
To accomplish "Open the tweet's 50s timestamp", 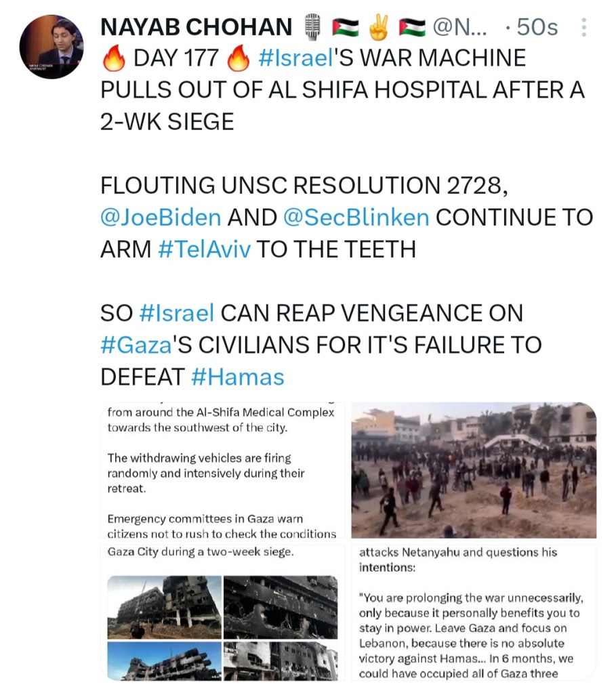I will (x=537, y=28).
